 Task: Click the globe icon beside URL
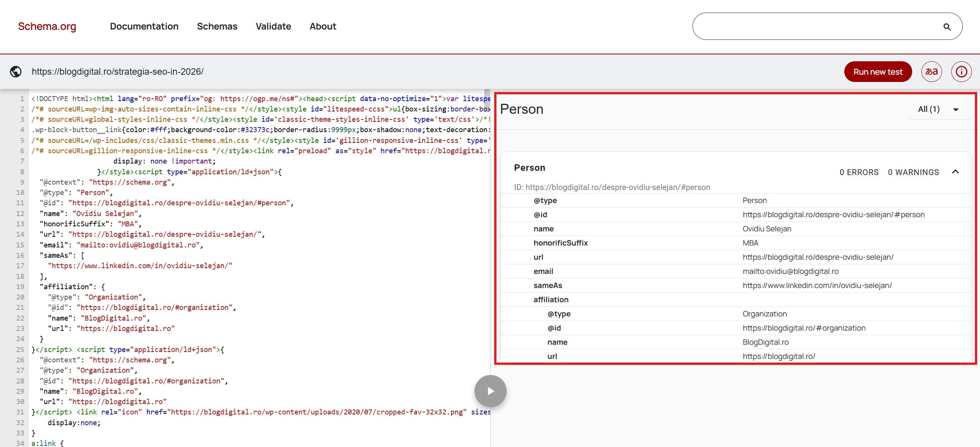[x=16, y=72]
